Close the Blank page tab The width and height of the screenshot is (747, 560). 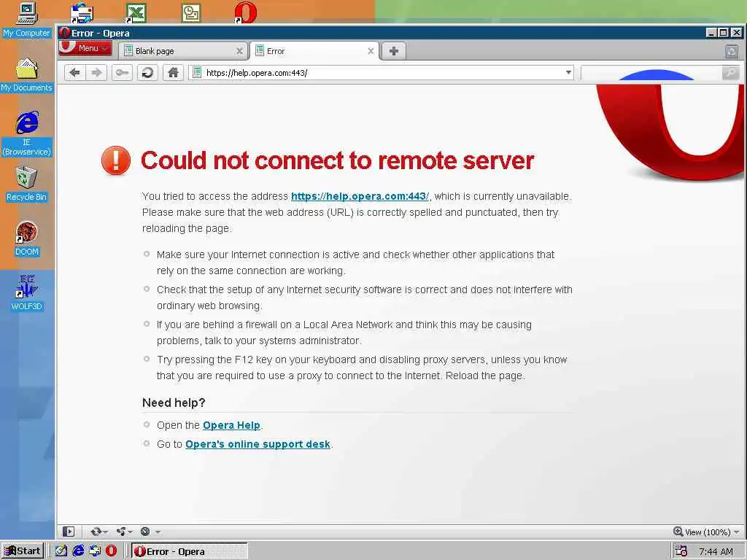click(239, 51)
